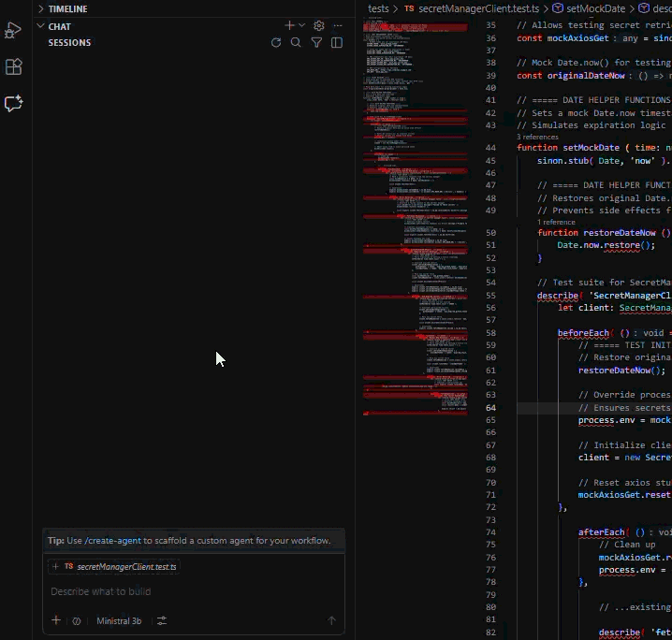Image resolution: width=672 pixels, height=640 pixels.
Task: Click the 'beforeEach' call on line 58
Action: click(583, 333)
